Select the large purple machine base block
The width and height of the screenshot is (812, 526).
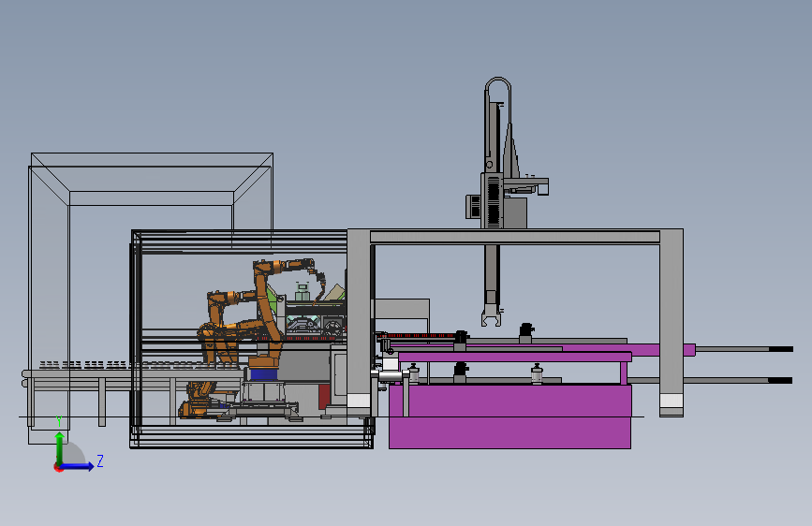[510, 416]
